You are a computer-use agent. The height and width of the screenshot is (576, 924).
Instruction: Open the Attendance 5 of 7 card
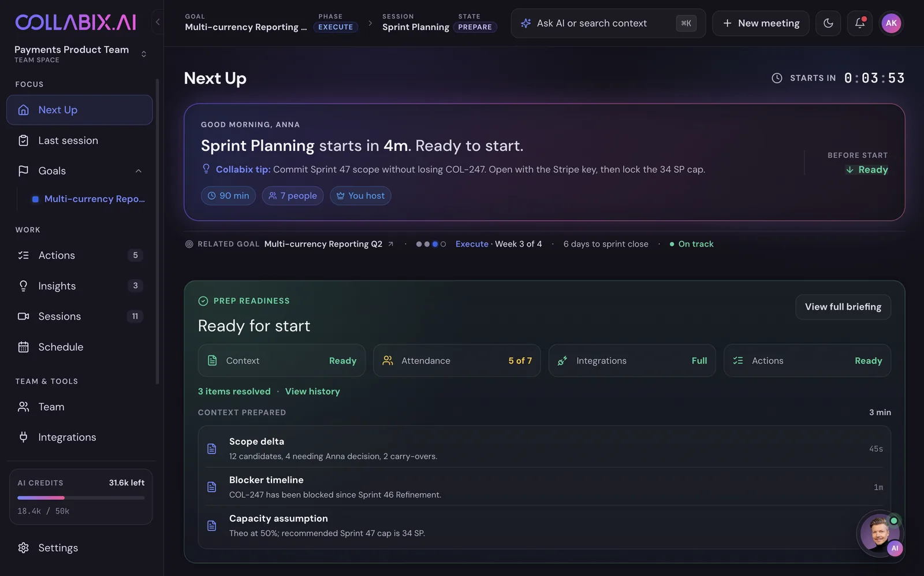[457, 361]
